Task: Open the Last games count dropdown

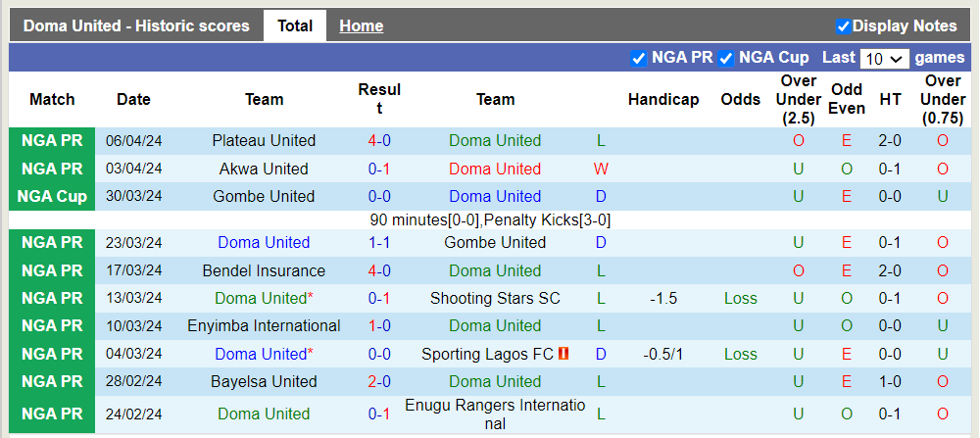Action: (884, 59)
